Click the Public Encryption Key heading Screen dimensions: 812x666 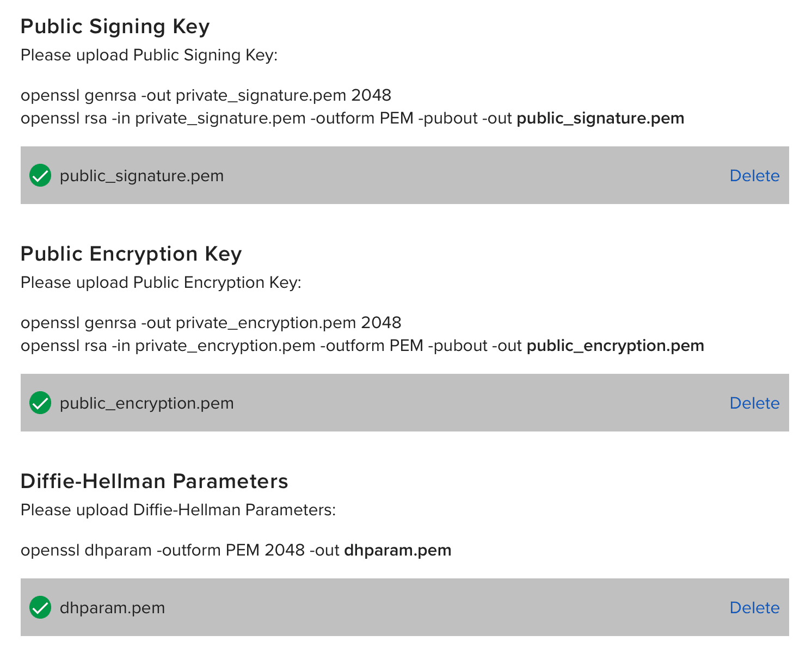pyautogui.click(x=131, y=254)
